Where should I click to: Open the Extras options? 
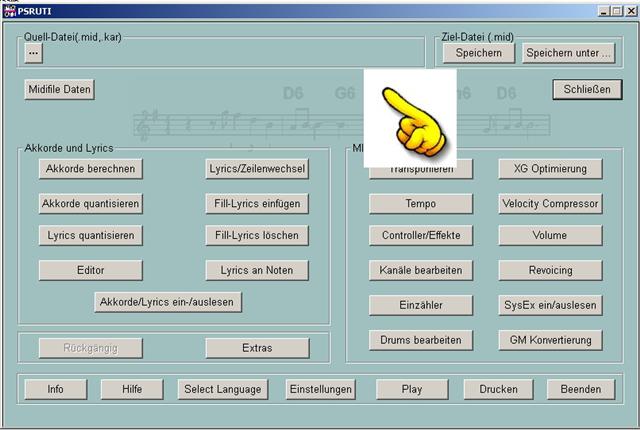[256, 348]
